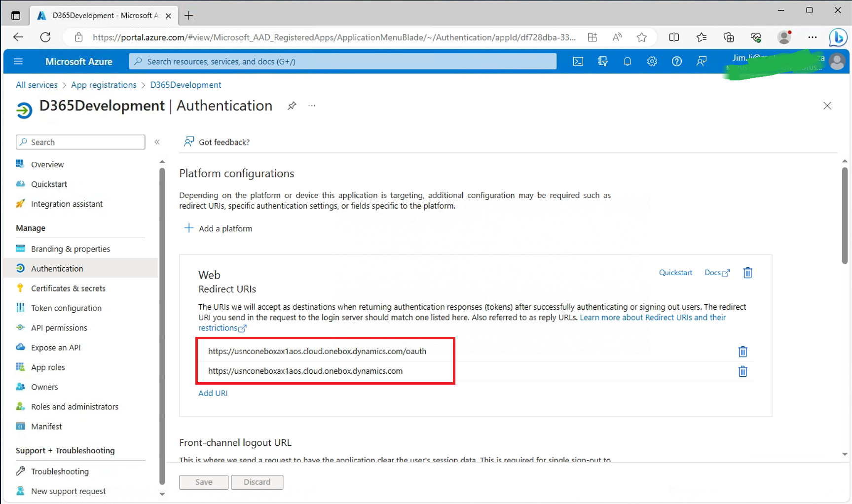Click the main content vertical scrollbar

click(x=845, y=216)
